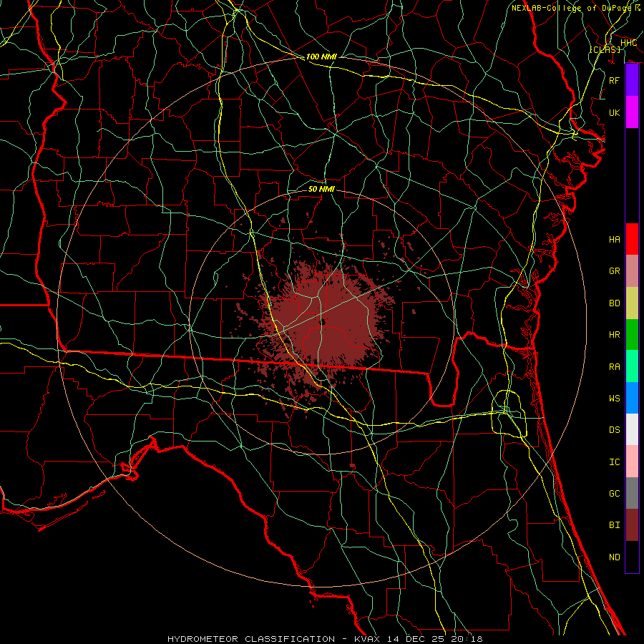The width and height of the screenshot is (644, 644).
Task: Click the 'WS' legend label
Action: click(x=614, y=399)
